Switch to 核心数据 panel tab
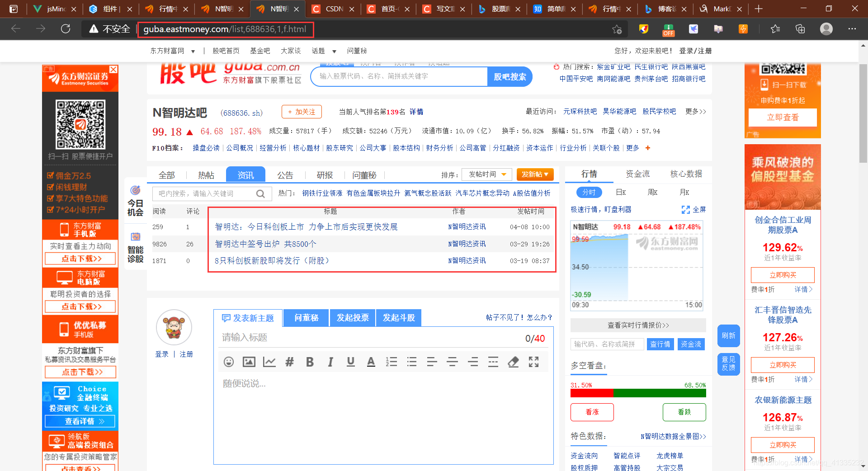The width and height of the screenshot is (868, 471). pos(686,174)
